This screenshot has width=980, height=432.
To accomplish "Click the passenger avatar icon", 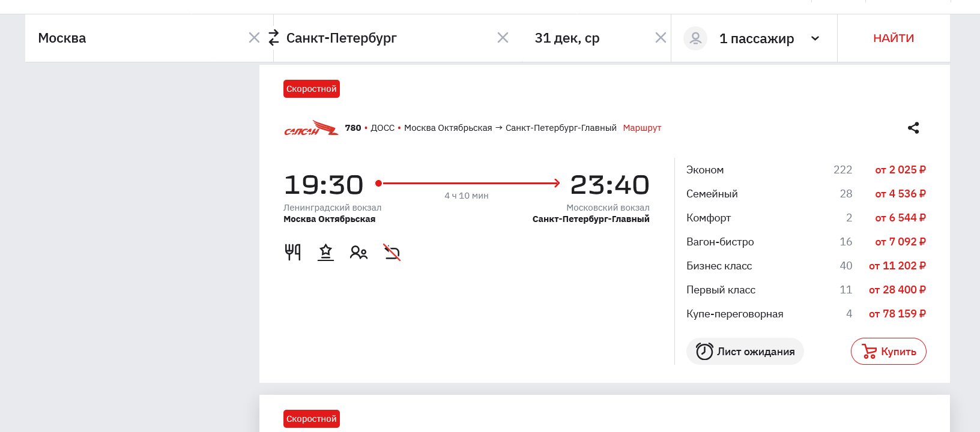I will click(695, 38).
